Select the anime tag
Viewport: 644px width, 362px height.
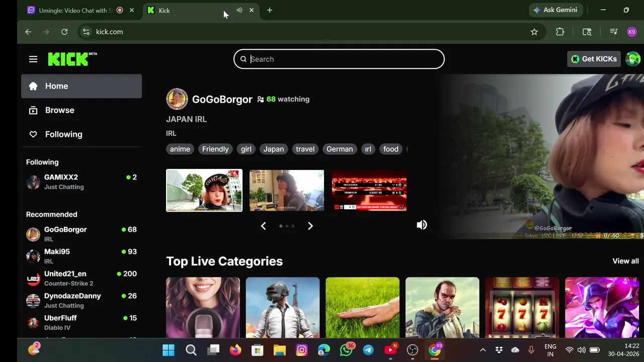(x=180, y=149)
